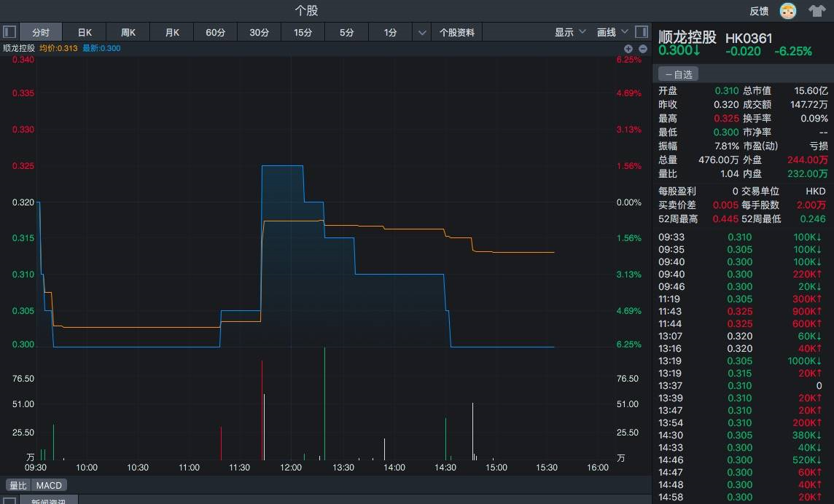Expand the 显示 dropdown
Screen dimensions: 834x504
[x=569, y=32]
